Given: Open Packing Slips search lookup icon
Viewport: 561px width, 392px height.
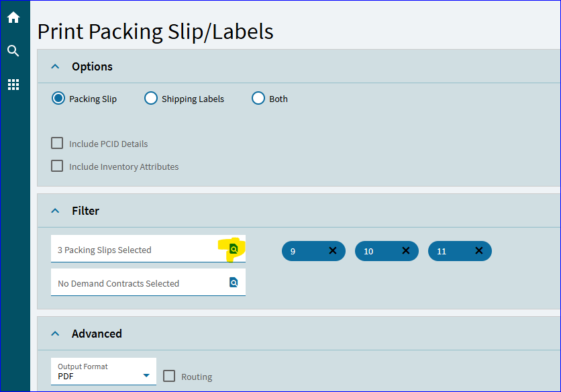Looking at the screenshot, I should [x=234, y=249].
